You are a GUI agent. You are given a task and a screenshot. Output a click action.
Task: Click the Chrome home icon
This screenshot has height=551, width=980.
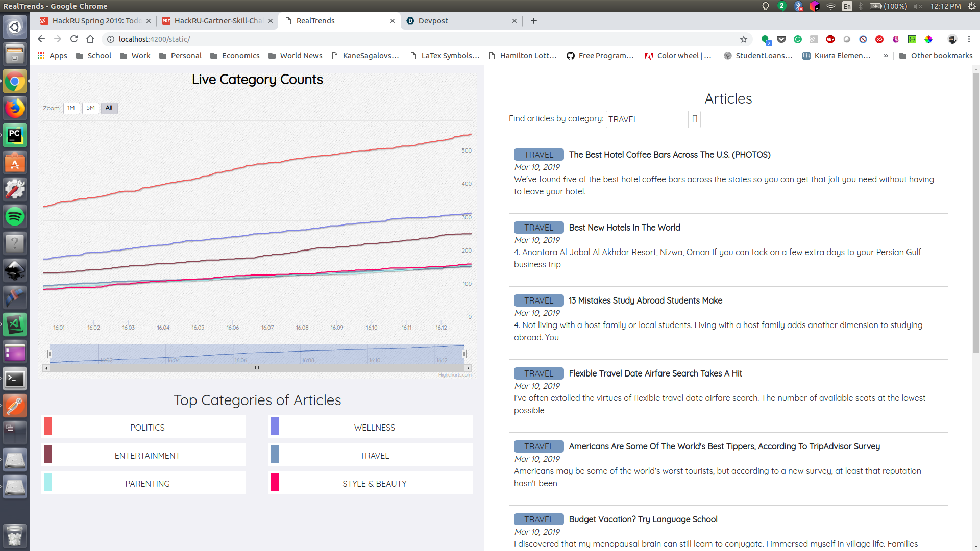pyautogui.click(x=90, y=39)
